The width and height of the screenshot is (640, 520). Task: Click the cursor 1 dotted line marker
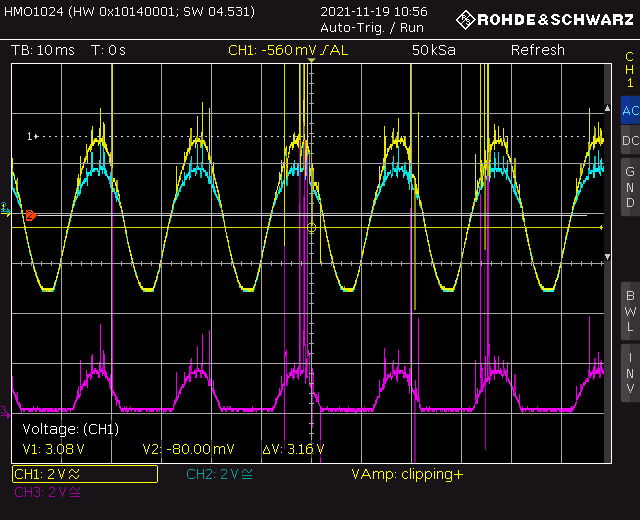pyautogui.click(x=33, y=136)
